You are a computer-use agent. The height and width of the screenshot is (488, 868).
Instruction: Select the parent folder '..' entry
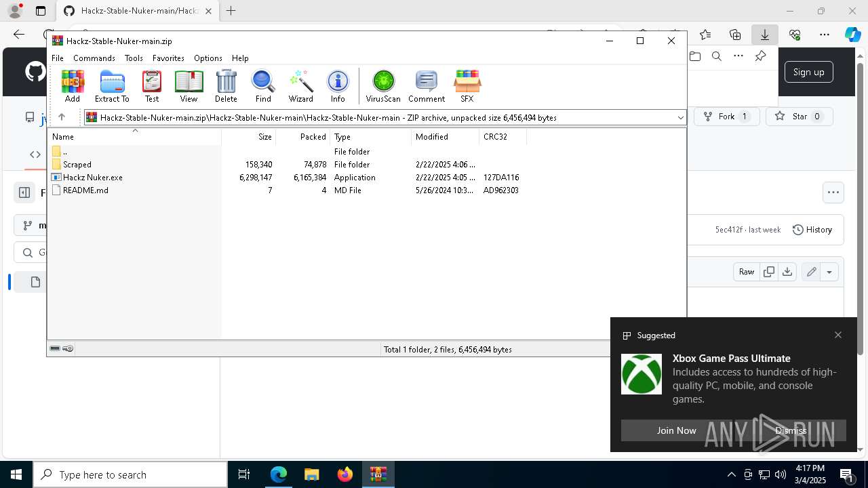[285, 152]
